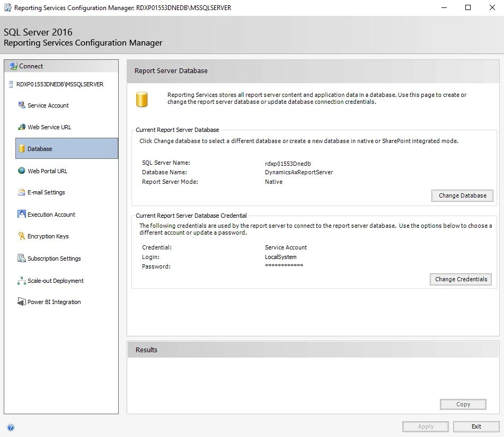Click the E-mail Settings envelope icon
The width and height of the screenshot is (504, 437).
coord(22,192)
